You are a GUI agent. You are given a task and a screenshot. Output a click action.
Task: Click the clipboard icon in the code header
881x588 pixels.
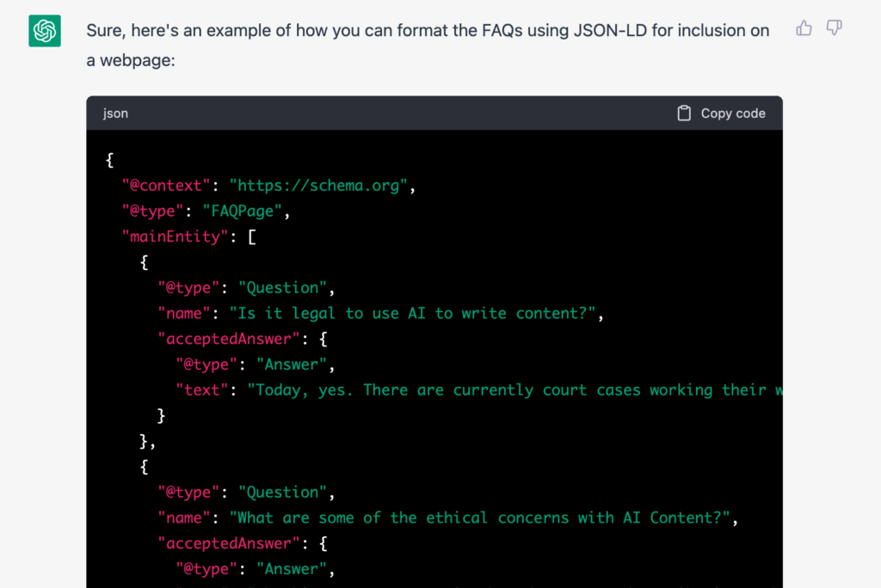coord(684,113)
